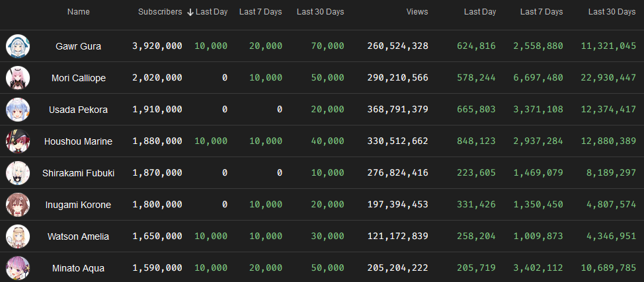This screenshot has width=644, height=282.
Task: Select subscriber count 1,910,000
Action: pos(157,110)
